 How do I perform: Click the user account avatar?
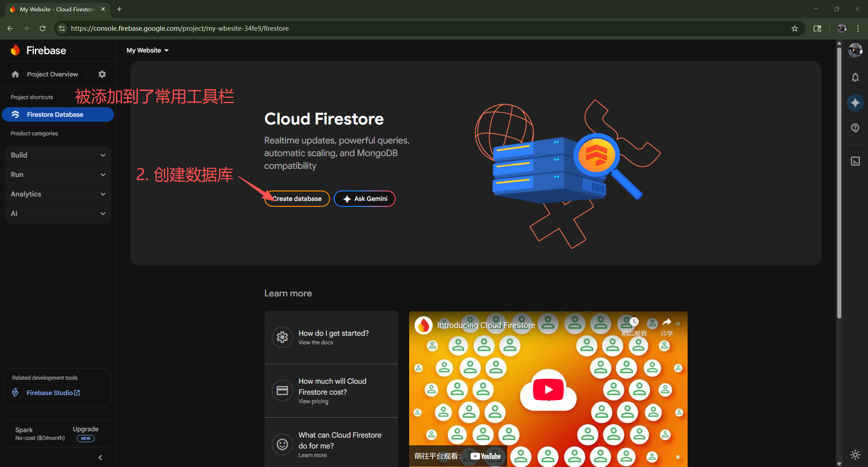854,50
